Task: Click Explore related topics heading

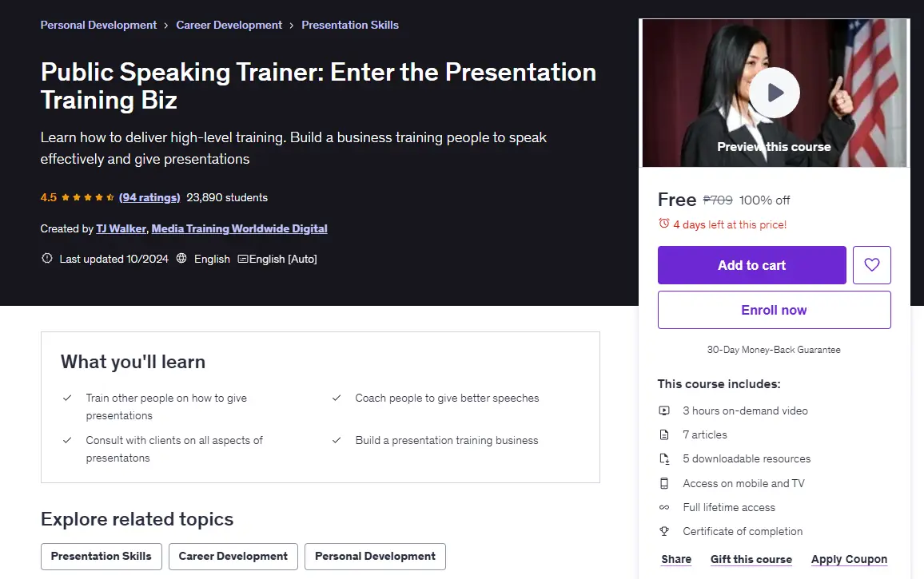Action: tap(137, 519)
